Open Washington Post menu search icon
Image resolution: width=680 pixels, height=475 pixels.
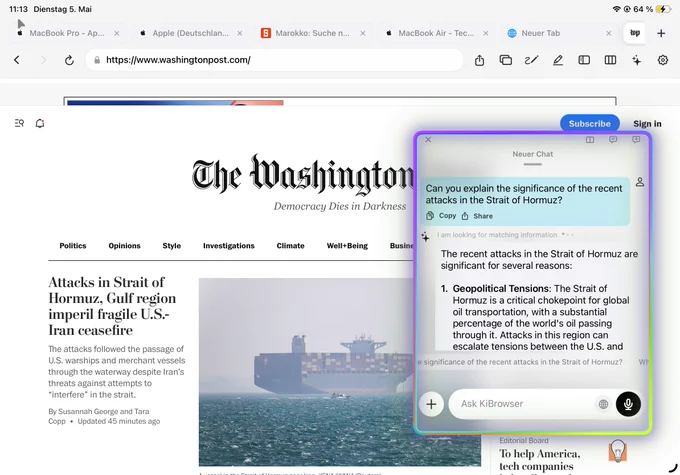19,123
